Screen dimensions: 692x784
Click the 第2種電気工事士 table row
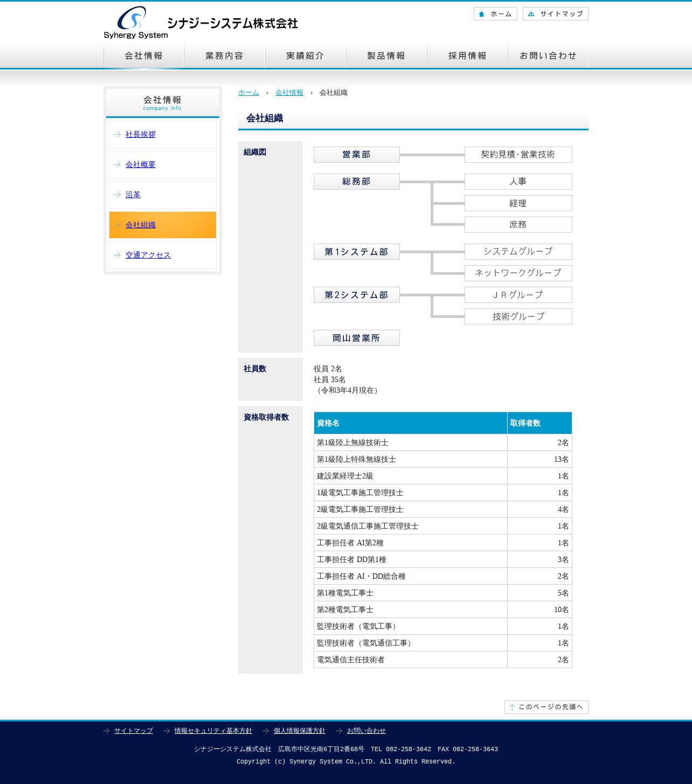tap(443, 609)
